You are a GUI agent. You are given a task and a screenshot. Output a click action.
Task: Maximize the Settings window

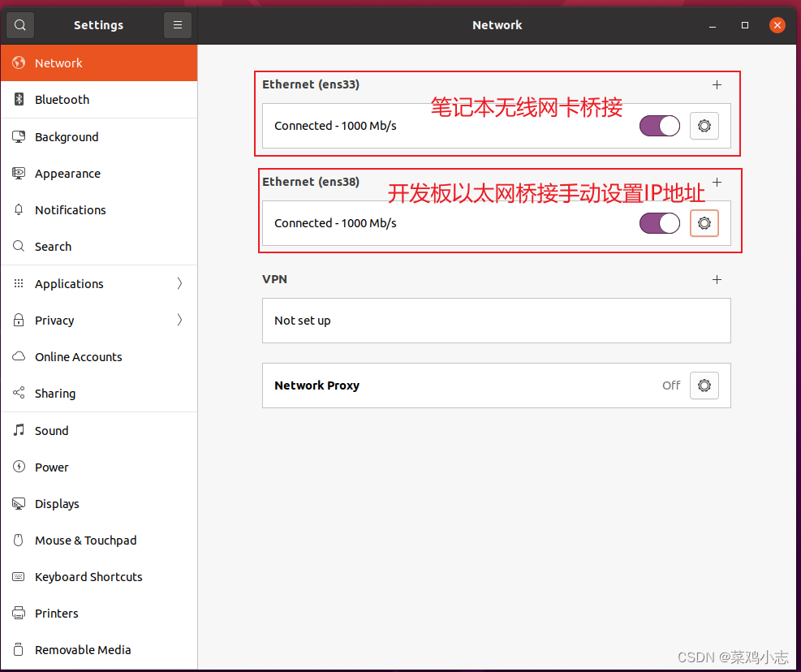click(x=745, y=25)
